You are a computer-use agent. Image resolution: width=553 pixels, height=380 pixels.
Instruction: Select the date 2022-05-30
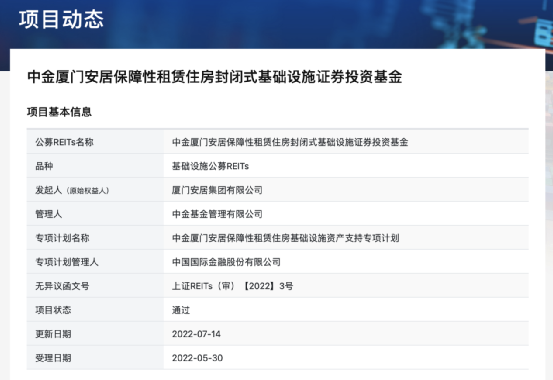[x=198, y=358]
